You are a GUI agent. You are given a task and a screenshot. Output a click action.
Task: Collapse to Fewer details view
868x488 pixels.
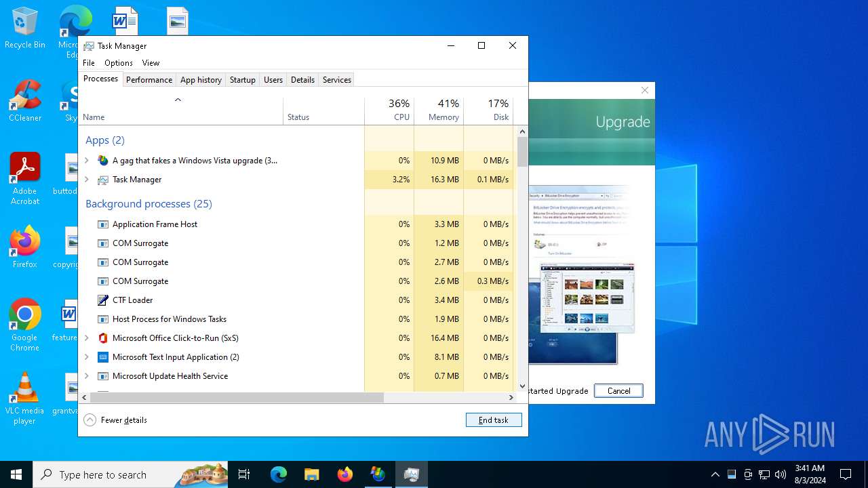115,420
